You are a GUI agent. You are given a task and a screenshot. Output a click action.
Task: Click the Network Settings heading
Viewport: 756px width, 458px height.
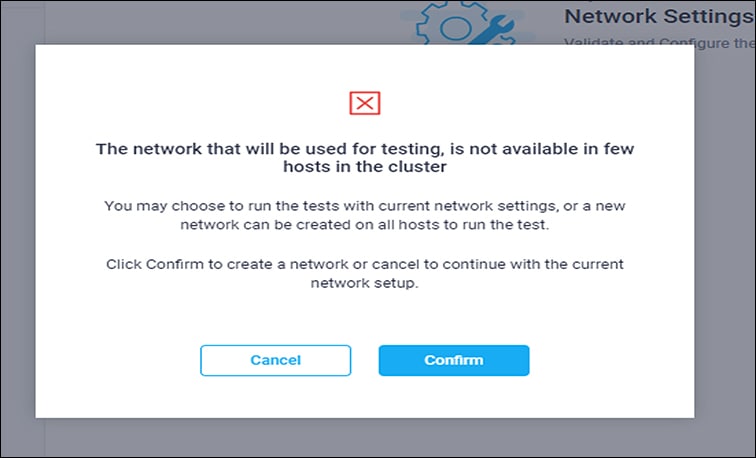tap(659, 16)
